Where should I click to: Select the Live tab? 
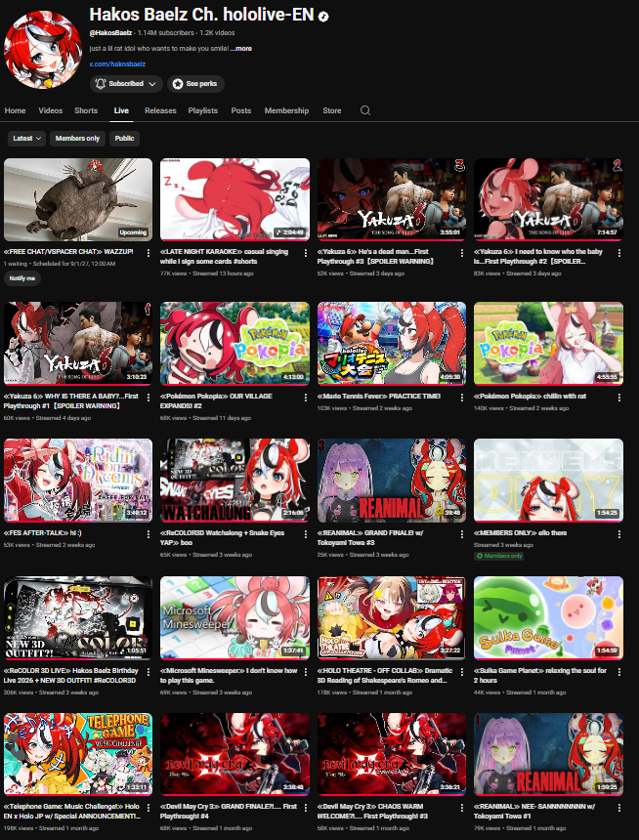(x=121, y=110)
